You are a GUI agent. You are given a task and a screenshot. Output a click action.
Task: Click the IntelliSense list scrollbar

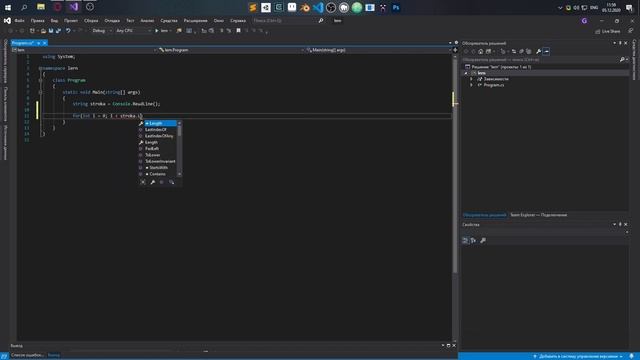179,149
